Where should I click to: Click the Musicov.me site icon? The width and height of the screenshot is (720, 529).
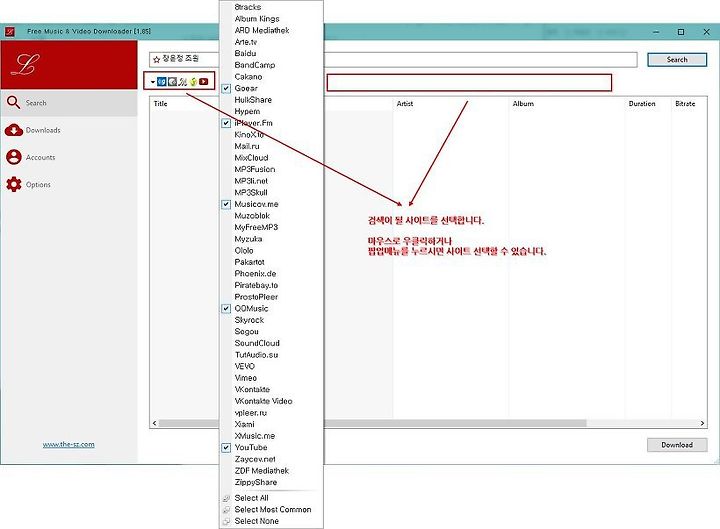(x=183, y=82)
